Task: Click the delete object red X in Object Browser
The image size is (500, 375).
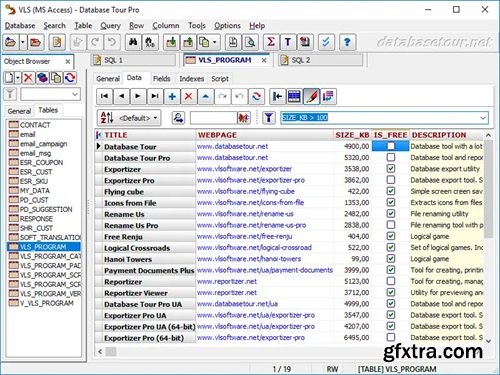Action: [28, 78]
